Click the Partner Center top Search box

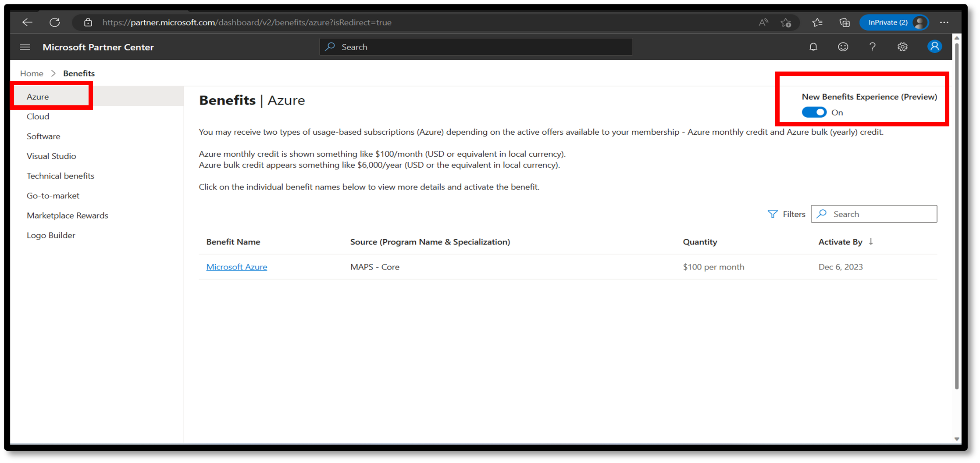[476, 47]
